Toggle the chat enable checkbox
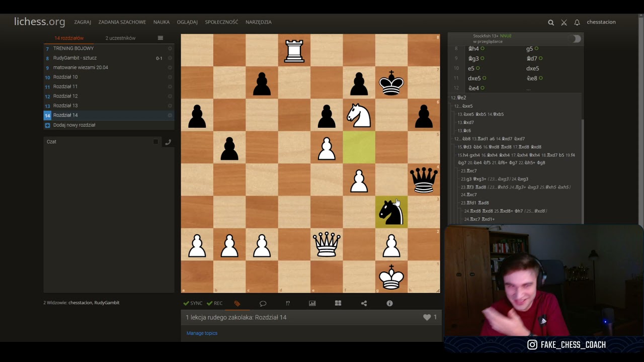The width and height of the screenshot is (644, 362). (x=155, y=142)
